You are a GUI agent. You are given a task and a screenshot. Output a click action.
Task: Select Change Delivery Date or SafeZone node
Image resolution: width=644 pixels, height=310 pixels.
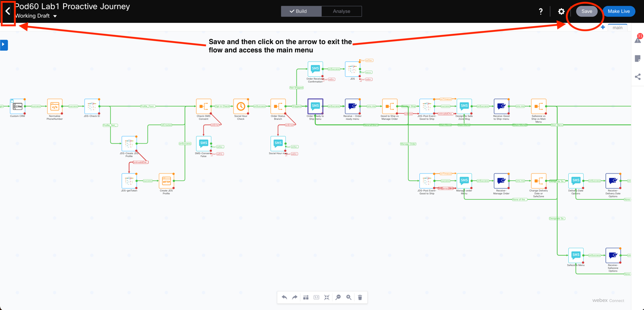point(538,181)
